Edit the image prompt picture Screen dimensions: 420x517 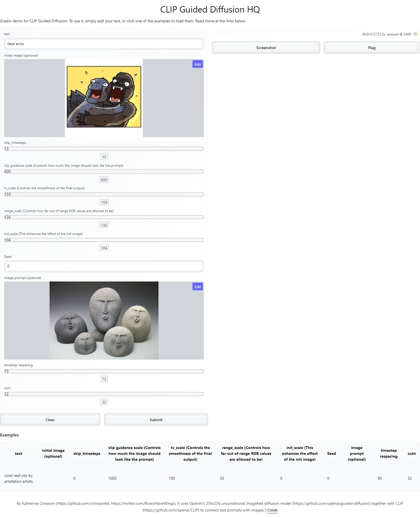coord(197,287)
